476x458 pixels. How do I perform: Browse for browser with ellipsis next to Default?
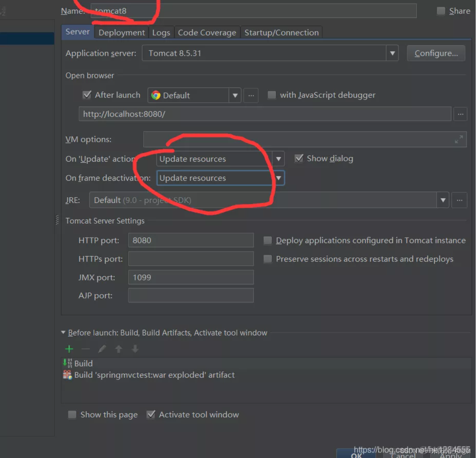[x=251, y=96]
